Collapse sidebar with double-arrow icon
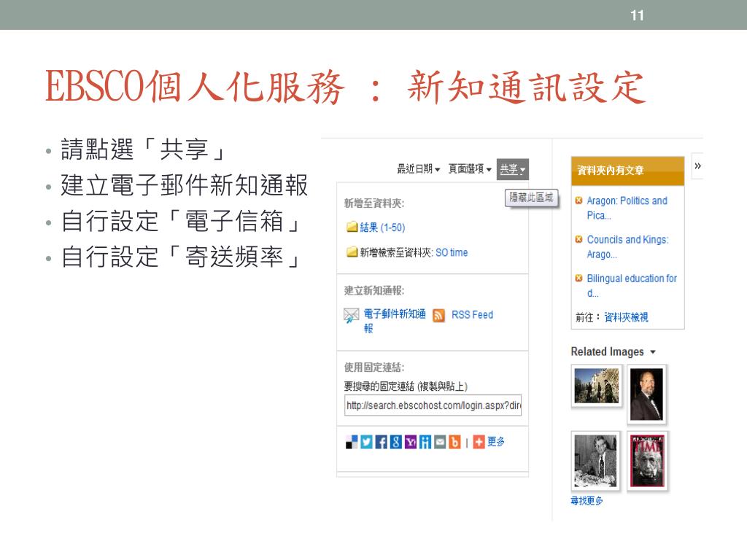747x560 pixels. click(698, 166)
